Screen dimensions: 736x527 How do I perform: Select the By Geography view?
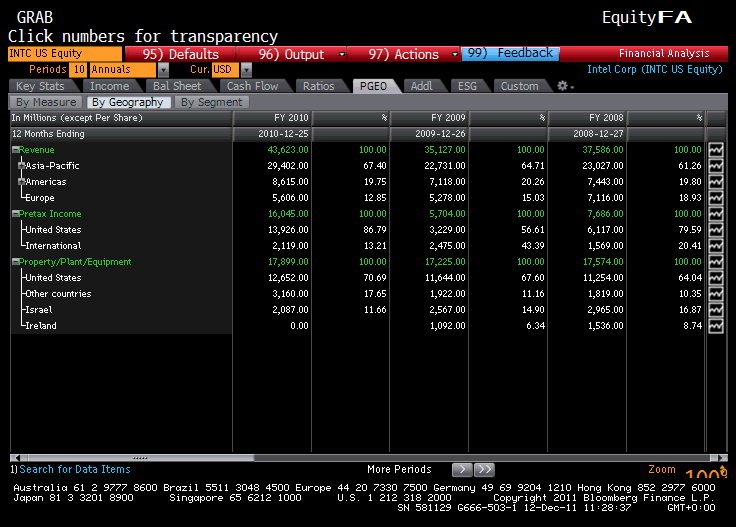coord(126,102)
